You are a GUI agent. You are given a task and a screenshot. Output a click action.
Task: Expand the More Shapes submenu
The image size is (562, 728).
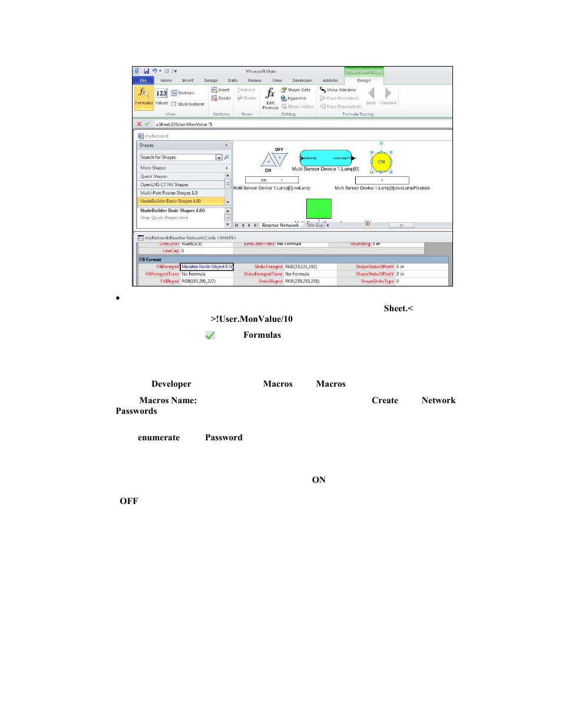click(183, 168)
